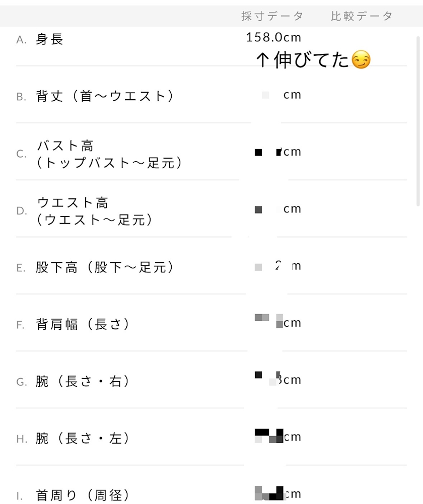Click the vertical scrollbar on the right edge
Viewport: 423px width, 504px height.
pos(418,121)
